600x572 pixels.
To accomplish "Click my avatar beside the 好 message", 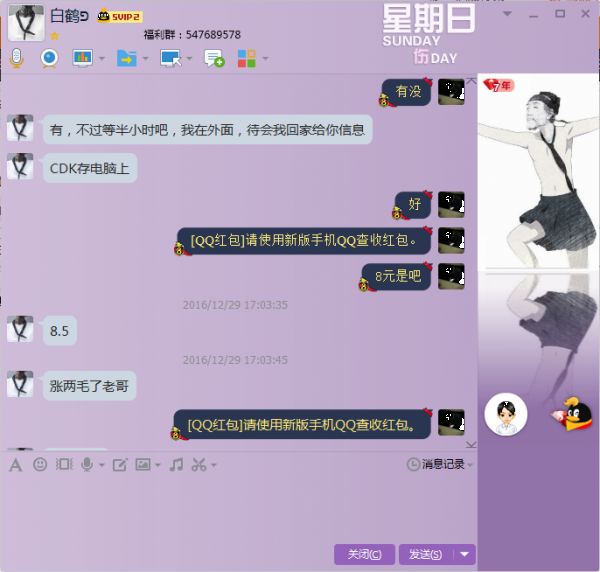I will tap(451, 205).
